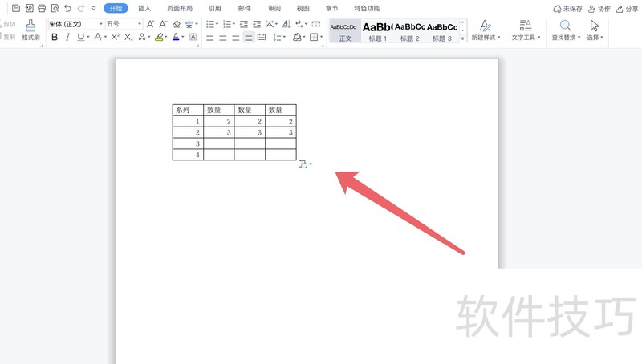Apply the 标题 1 style
642x364 pixels.
(x=377, y=31)
